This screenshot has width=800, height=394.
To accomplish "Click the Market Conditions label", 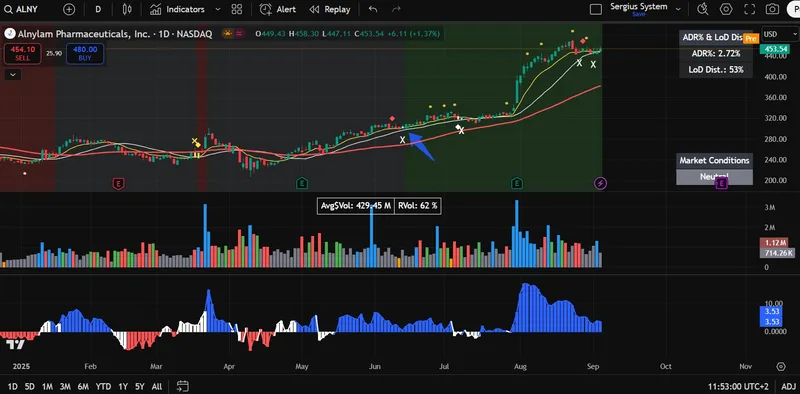I will (714, 160).
